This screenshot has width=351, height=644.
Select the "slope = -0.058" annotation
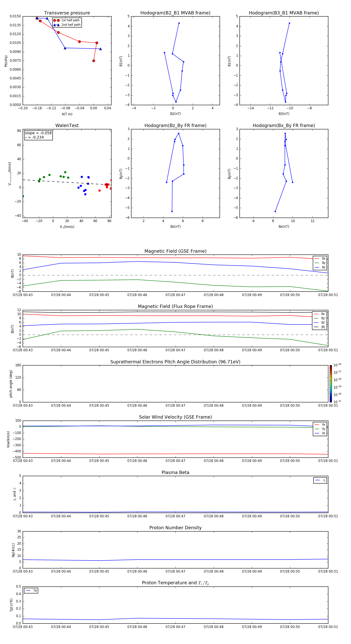click(x=38, y=133)
